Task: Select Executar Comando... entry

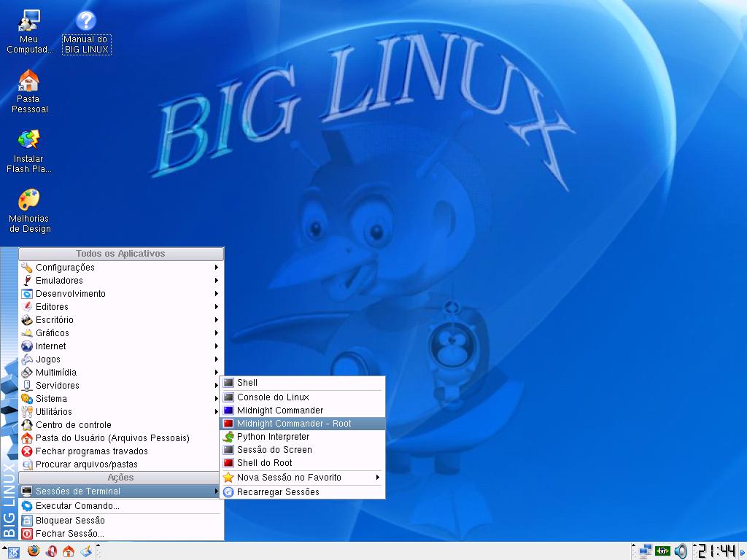Action: click(121, 506)
